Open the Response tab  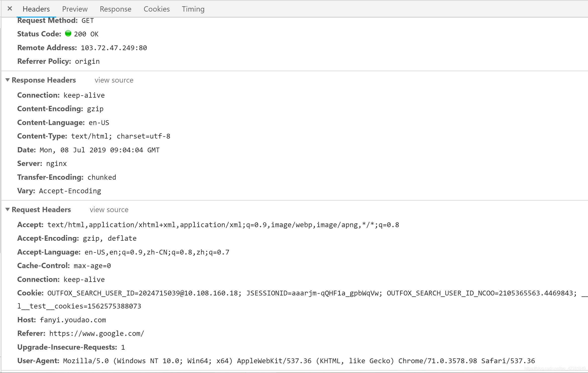(x=115, y=9)
